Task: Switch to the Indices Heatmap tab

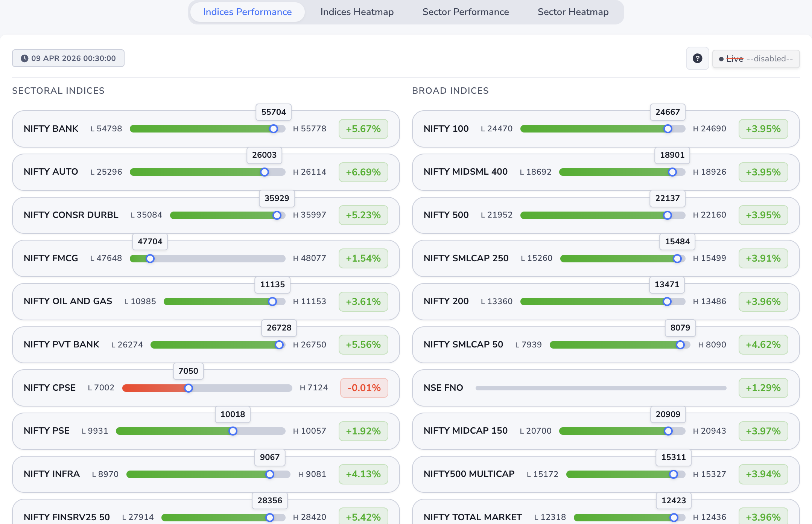Action: tap(356, 12)
